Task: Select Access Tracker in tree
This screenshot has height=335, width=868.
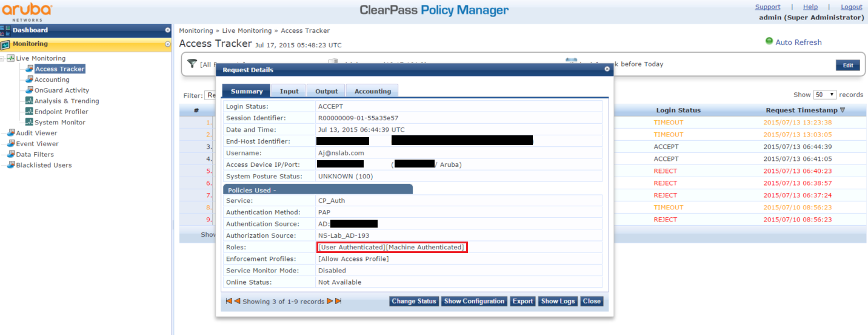Action: pyautogui.click(x=60, y=69)
